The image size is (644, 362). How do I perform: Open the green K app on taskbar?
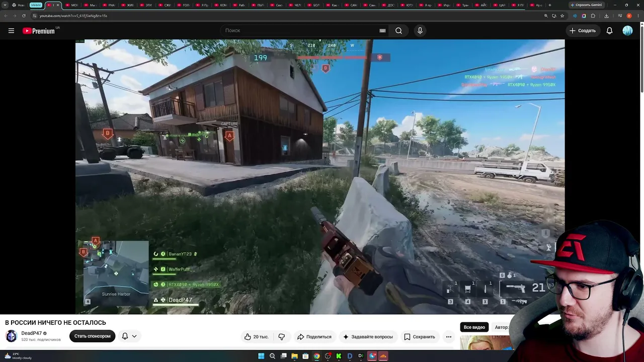point(339,356)
